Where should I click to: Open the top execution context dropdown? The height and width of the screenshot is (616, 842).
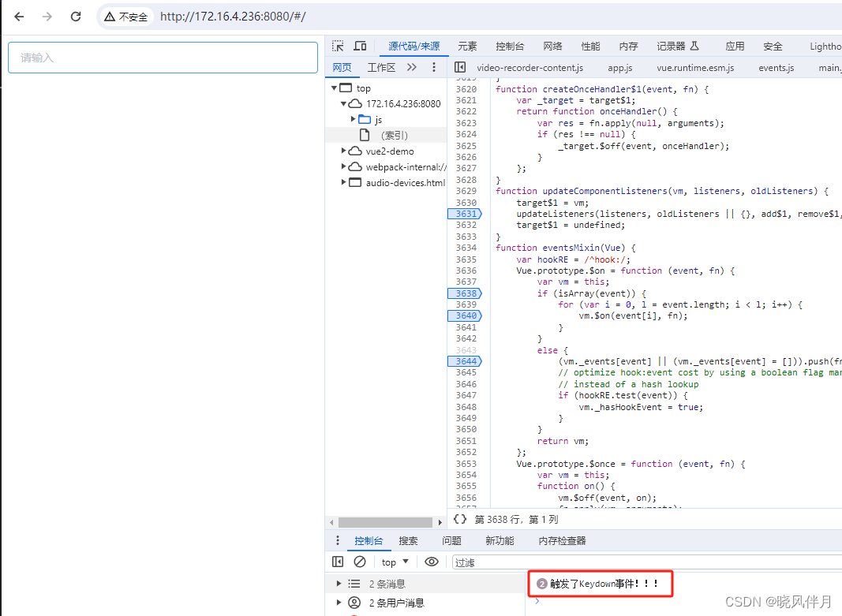tap(394, 561)
